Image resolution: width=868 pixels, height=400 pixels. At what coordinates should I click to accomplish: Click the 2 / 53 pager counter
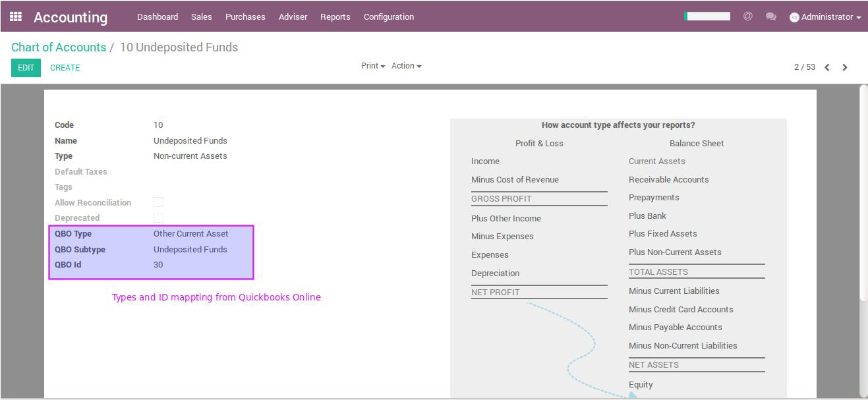coord(805,67)
